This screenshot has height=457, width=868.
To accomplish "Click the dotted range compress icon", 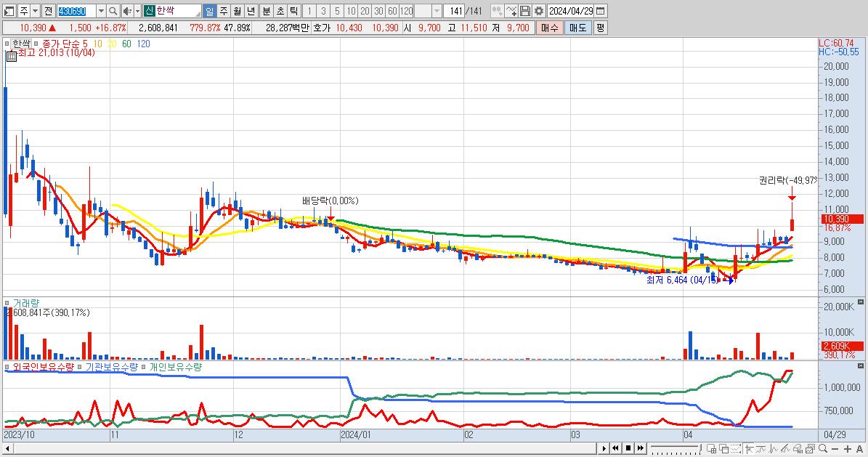I will (737, 448).
